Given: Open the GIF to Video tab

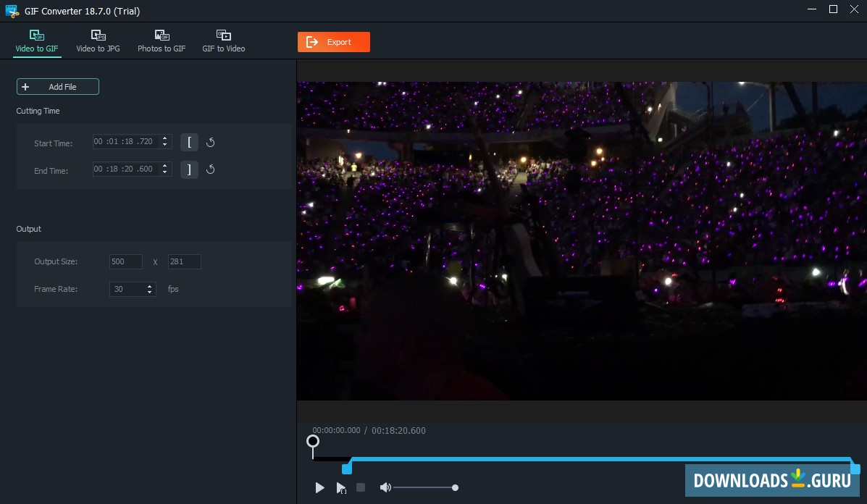Looking at the screenshot, I should pyautogui.click(x=222, y=41).
